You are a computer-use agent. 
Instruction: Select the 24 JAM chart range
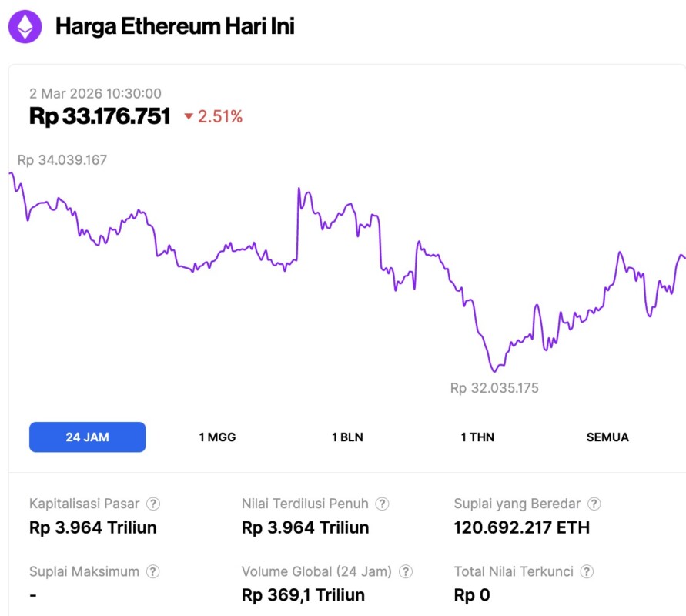[x=87, y=437]
